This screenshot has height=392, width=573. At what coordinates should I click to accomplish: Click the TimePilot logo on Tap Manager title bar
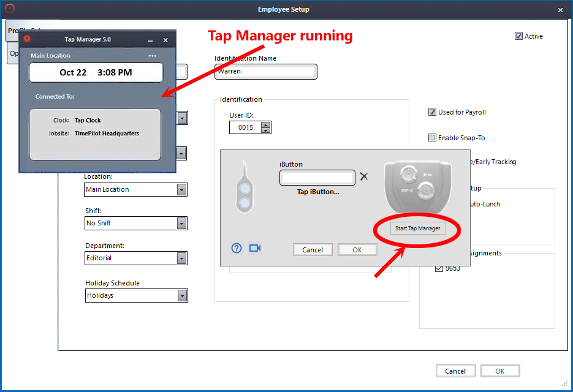(x=26, y=39)
